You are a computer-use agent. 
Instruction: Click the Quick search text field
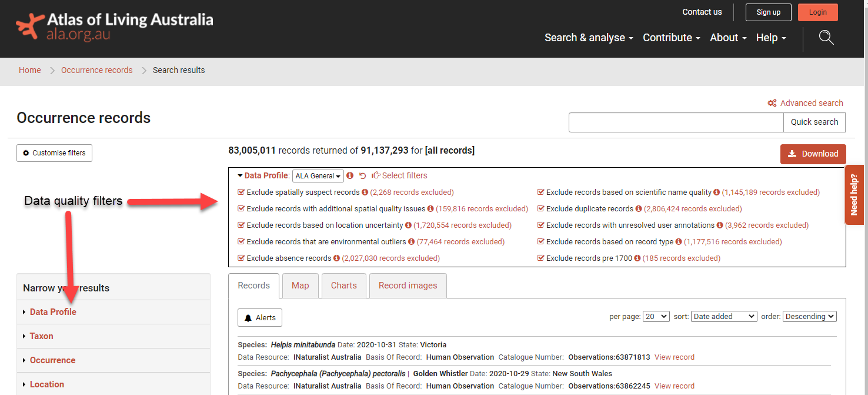(676, 122)
